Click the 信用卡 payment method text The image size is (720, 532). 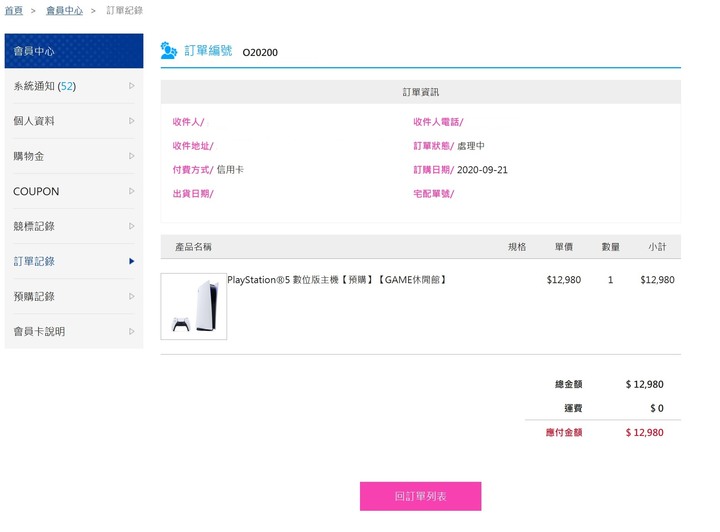pyautogui.click(x=230, y=170)
